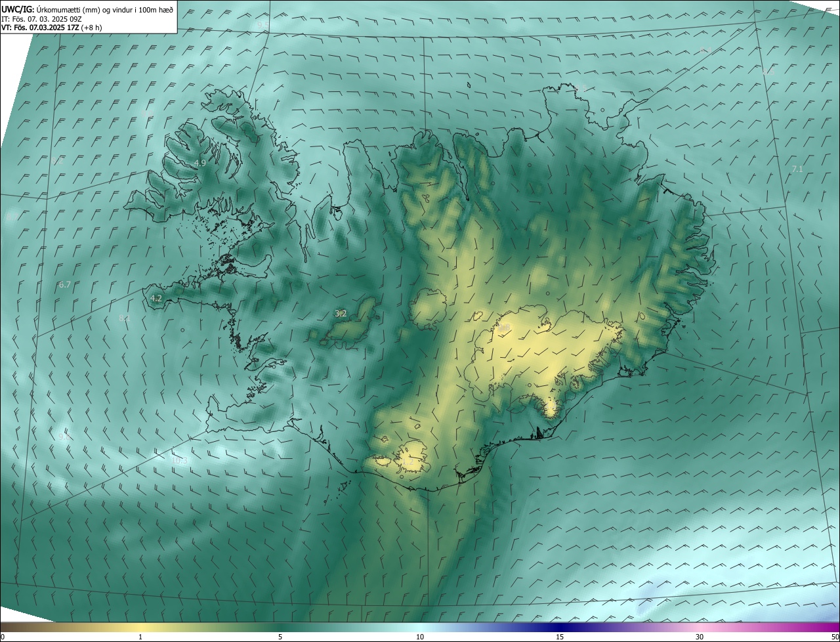The width and height of the screenshot is (840, 642).
Task: Click the 'VT: Fös. 07.03.2025 17Z (+8 h)' line
Action: 52,28
